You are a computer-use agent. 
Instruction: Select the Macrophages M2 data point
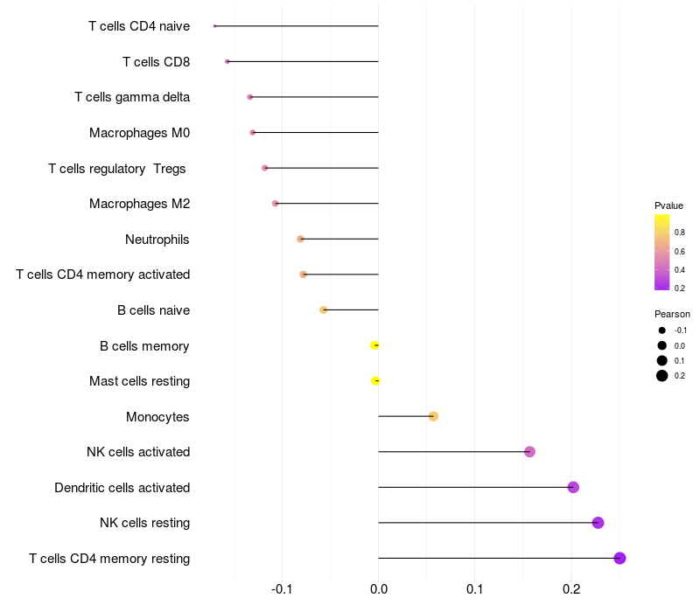275,203
